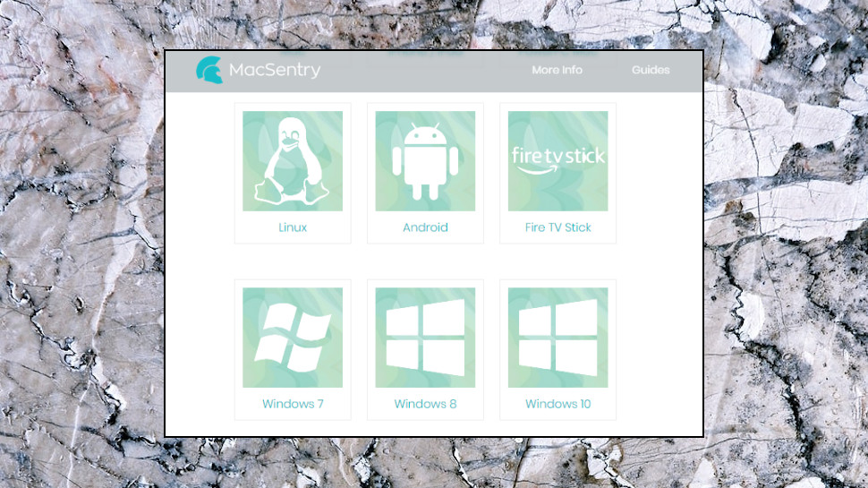The width and height of the screenshot is (868, 488).
Task: Choose the Windows 7 flag icon tile
Action: (x=293, y=338)
